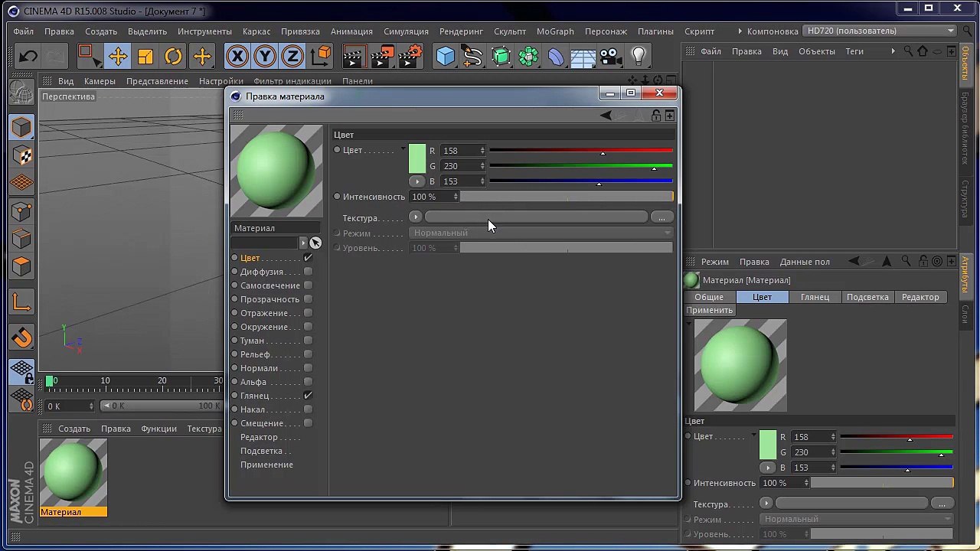Screen dimensions: 980x551
Task: Toggle Z axis lock
Action: tap(292, 56)
